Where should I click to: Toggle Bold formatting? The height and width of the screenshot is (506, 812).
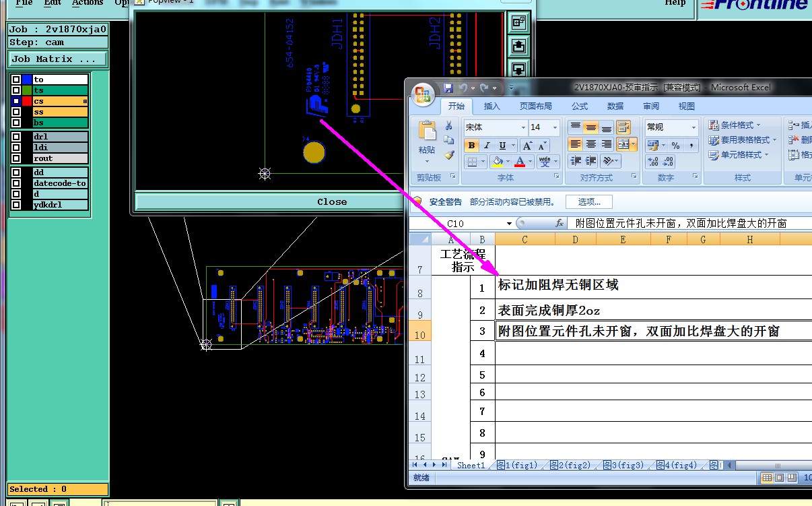pos(471,146)
